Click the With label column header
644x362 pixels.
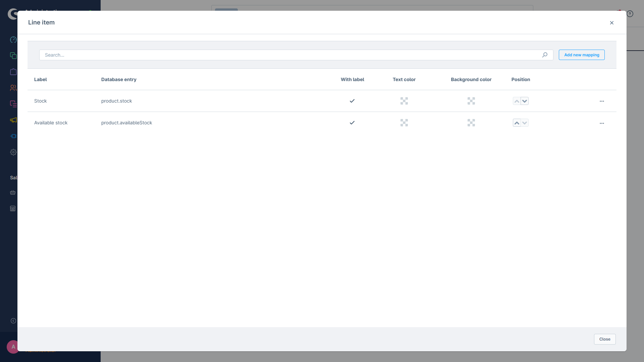[x=353, y=79]
